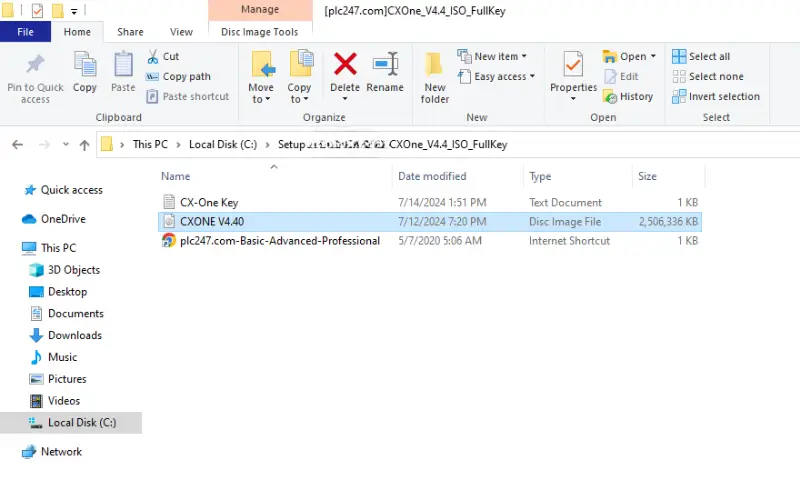Open the Disc Image Tools tab
The image size is (800, 500).
(260, 32)
